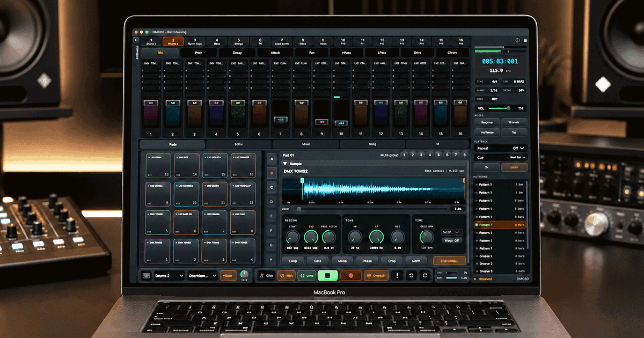Click the RES tone knob
The image size is (644, 338).
(398, 236)
